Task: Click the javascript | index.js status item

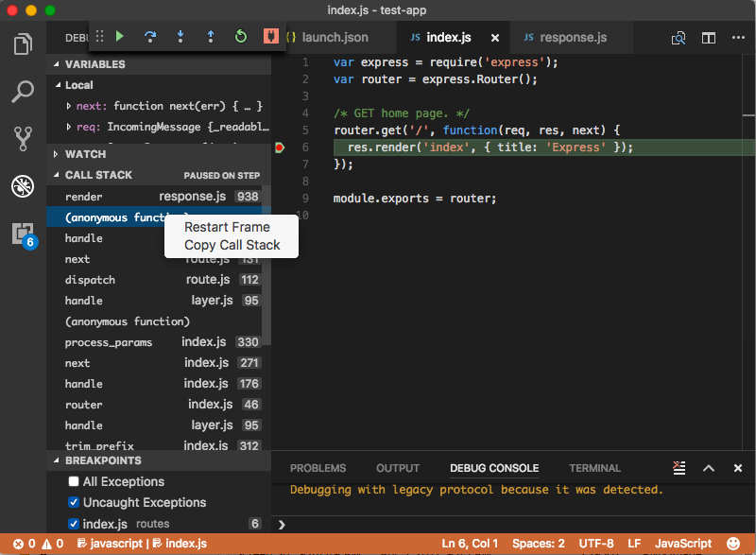Action: (142, 544)
